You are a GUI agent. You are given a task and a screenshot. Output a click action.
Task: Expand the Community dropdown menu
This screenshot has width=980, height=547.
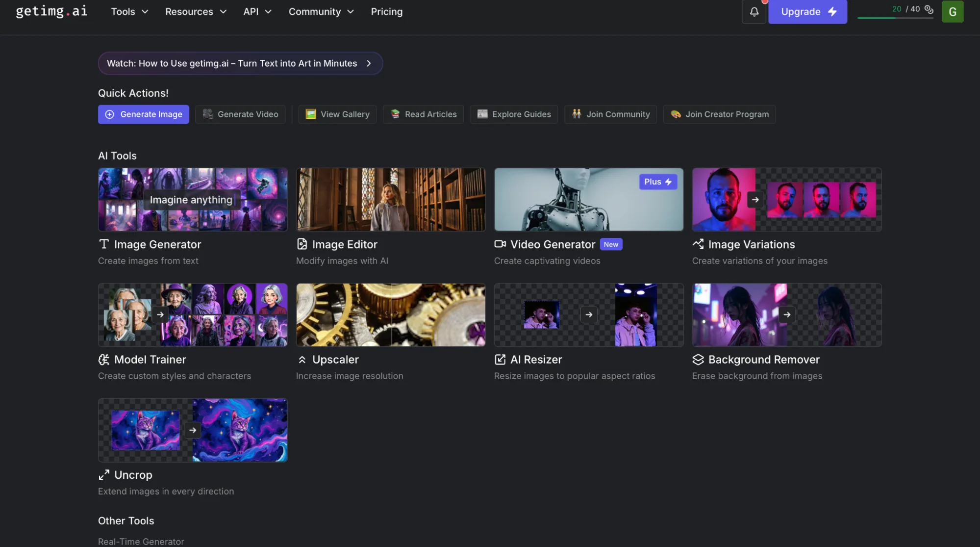(321, 12)
